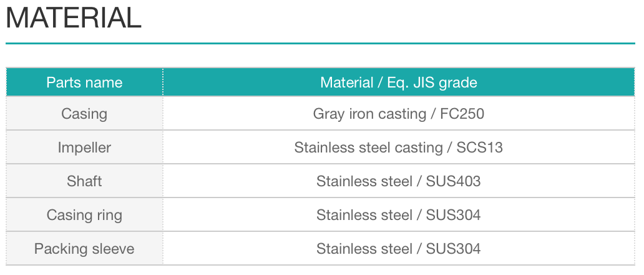Click the 'Impeller' parts name cell
The width and height of the screenshot is (644, 275).
84,147
